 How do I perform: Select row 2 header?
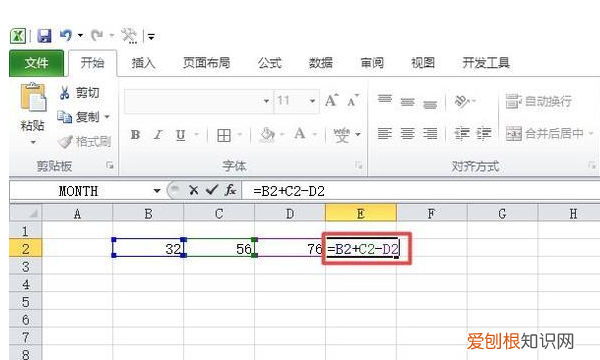point(26,249)
